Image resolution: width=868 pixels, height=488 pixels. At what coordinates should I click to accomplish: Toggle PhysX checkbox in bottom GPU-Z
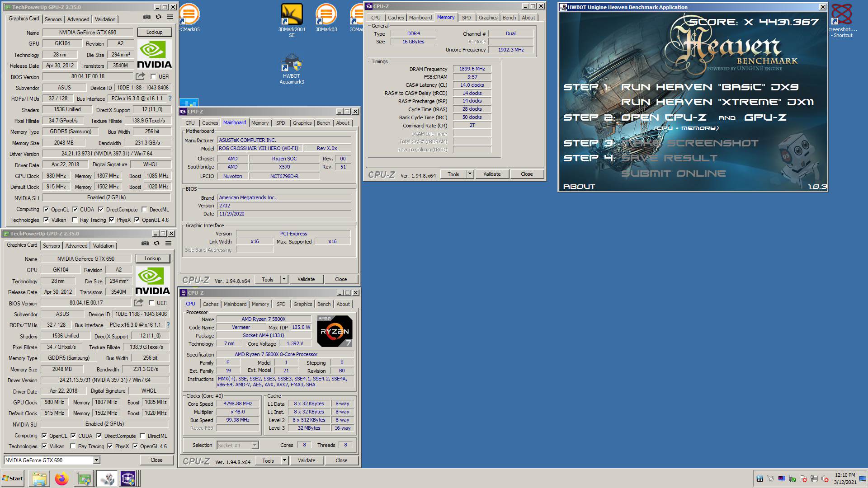point(110,446)
